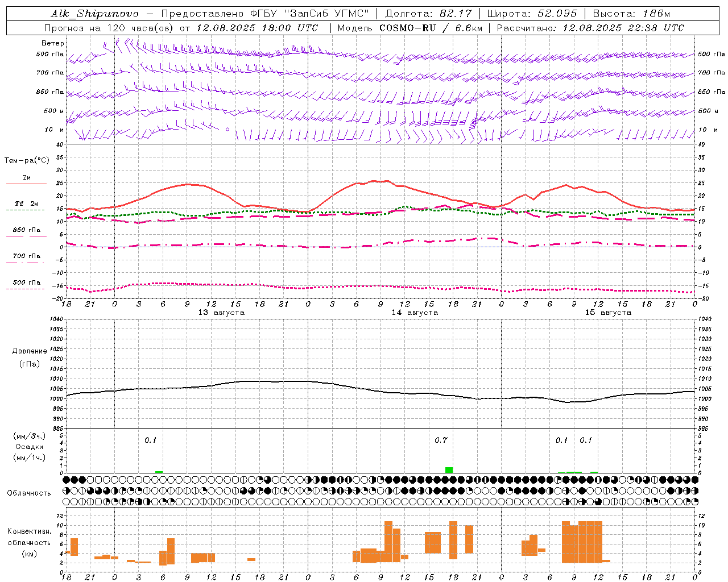Click the "Давление" pressure panel label
This screenshot has width=728, height=582.
tap(30, 351)
